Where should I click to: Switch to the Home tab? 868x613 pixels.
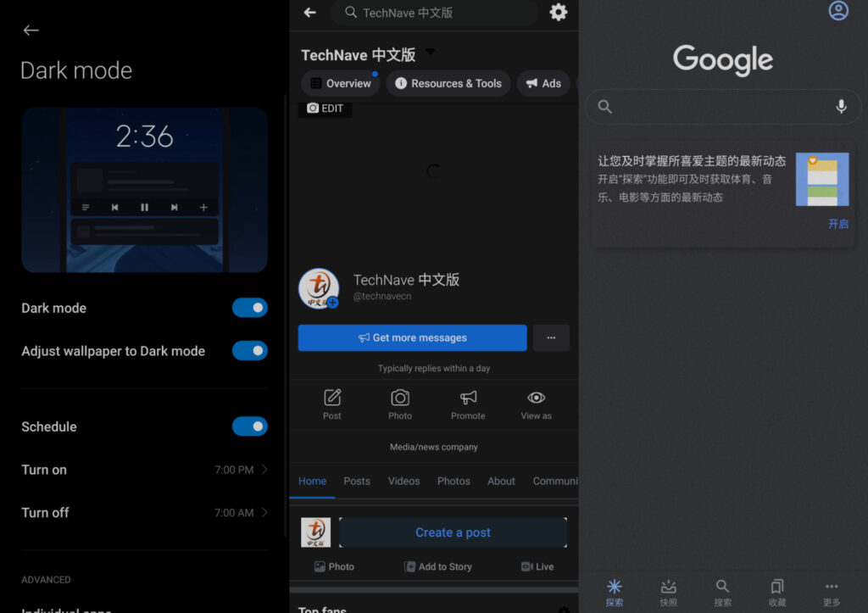(312, 482)
